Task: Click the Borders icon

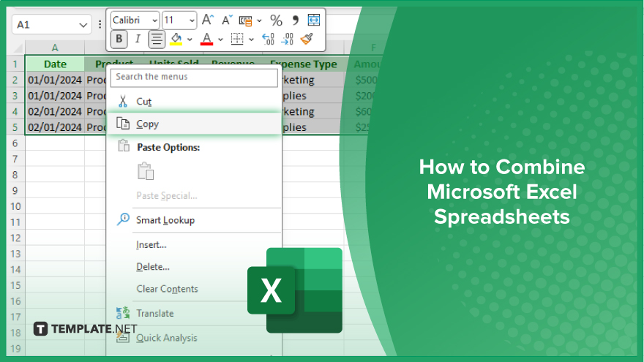Action: click(x=237, y=39)
